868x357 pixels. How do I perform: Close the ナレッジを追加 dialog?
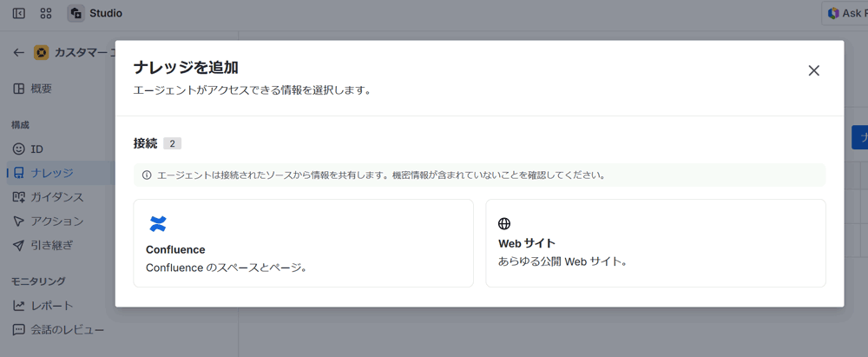coord(813,70)
